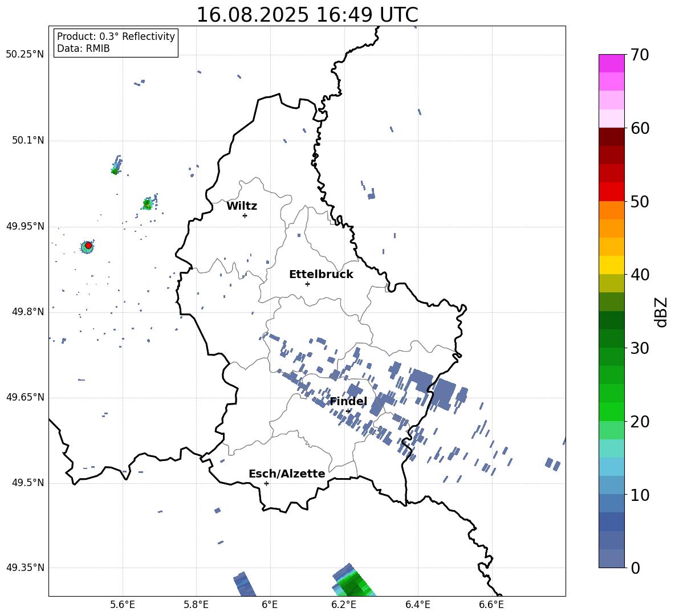The height and width of the screenshot is (616, 675).
Task: Click the Ettelbruck location cross marker
Action: coord(307,284)
